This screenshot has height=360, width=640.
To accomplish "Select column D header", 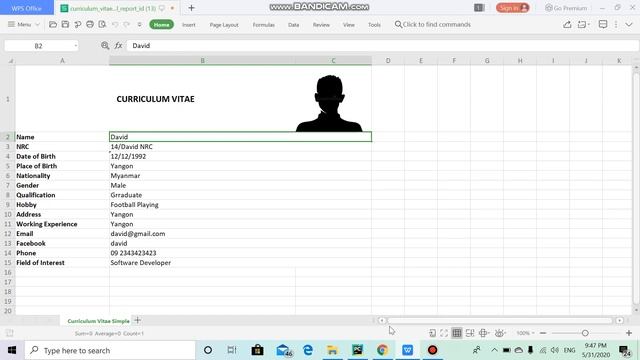I will click(388, 60).
